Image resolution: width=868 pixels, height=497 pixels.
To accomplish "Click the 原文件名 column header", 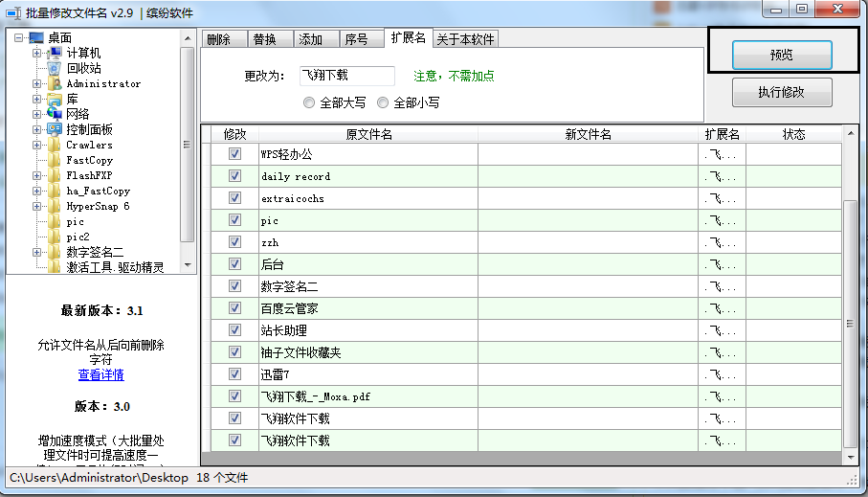I will tap(368, 134).
